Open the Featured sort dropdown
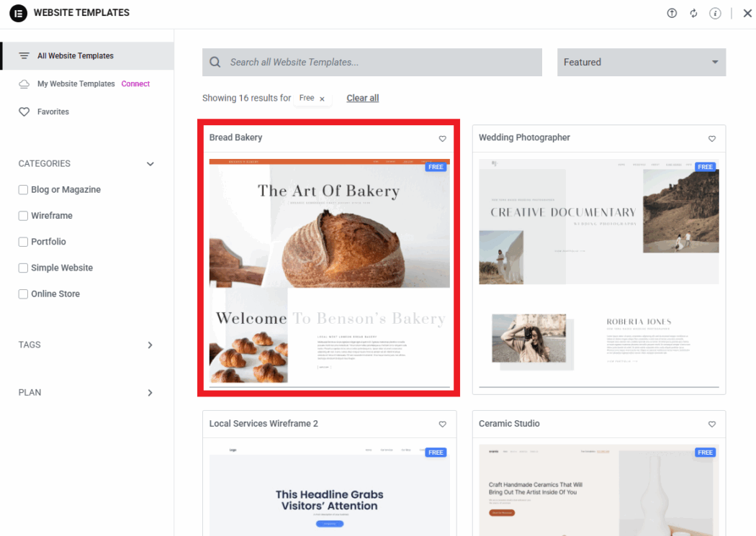This screenshot has height=536, width=756. coord(641,63)
